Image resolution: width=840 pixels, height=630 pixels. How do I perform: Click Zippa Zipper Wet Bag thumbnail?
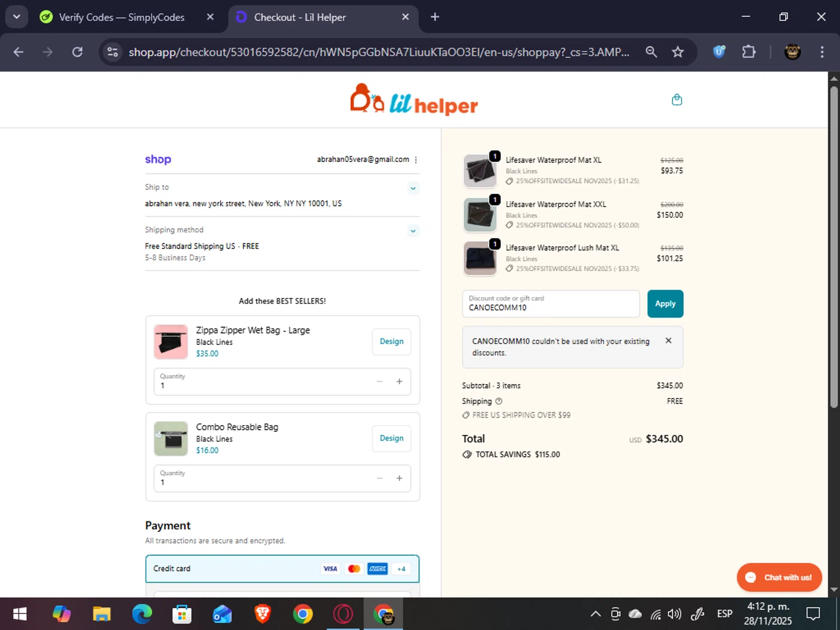(171, 342)
